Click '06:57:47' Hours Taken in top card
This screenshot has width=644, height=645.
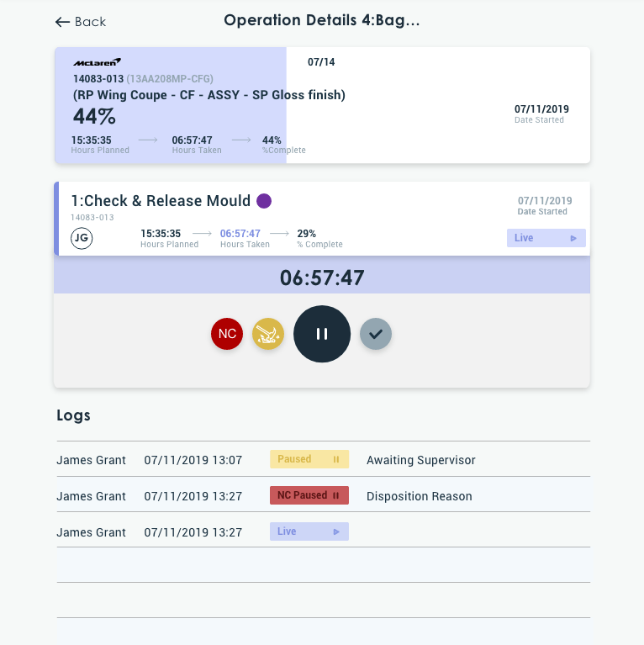192,140
